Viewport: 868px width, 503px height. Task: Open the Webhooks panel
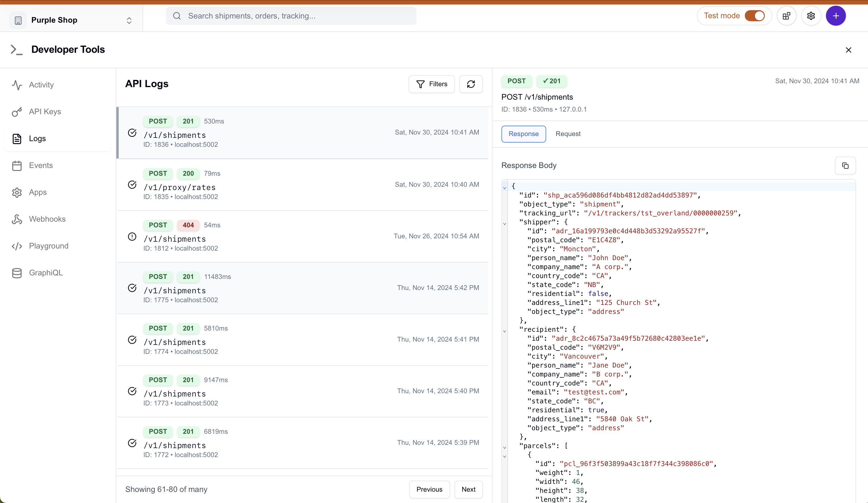tap(47, 219)
